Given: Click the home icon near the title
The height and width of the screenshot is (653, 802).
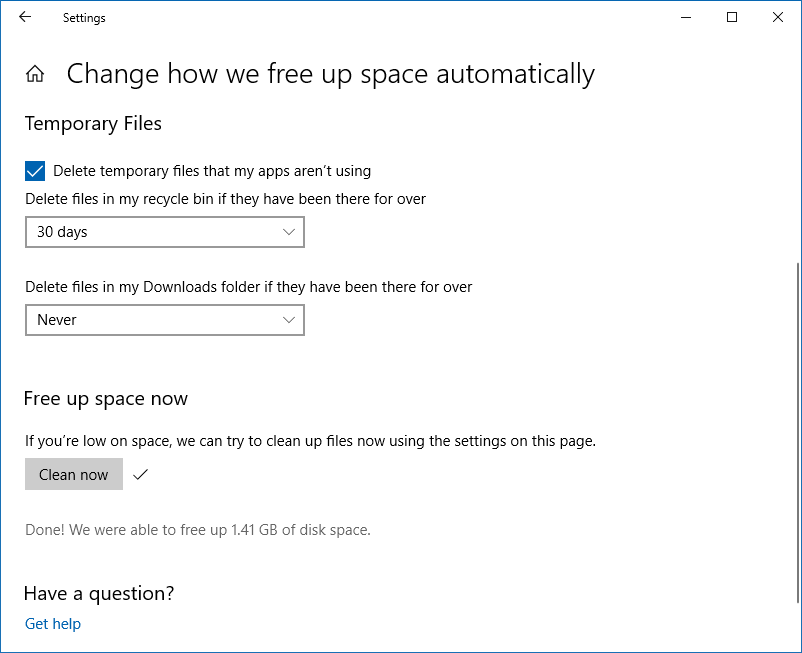Looking at the screenshot, I should point(34,73).
